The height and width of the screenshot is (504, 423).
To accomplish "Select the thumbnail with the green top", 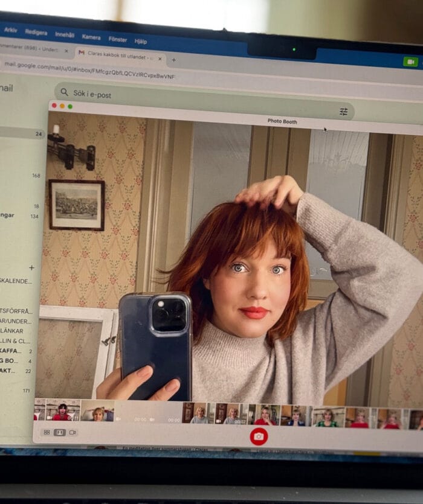I will (x=327, y=417).
